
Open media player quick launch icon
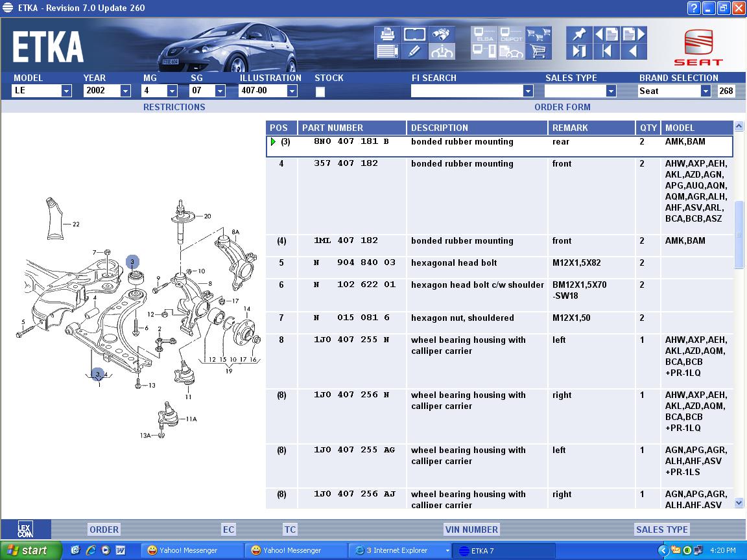pyautogui.click(x=105, y=550)
